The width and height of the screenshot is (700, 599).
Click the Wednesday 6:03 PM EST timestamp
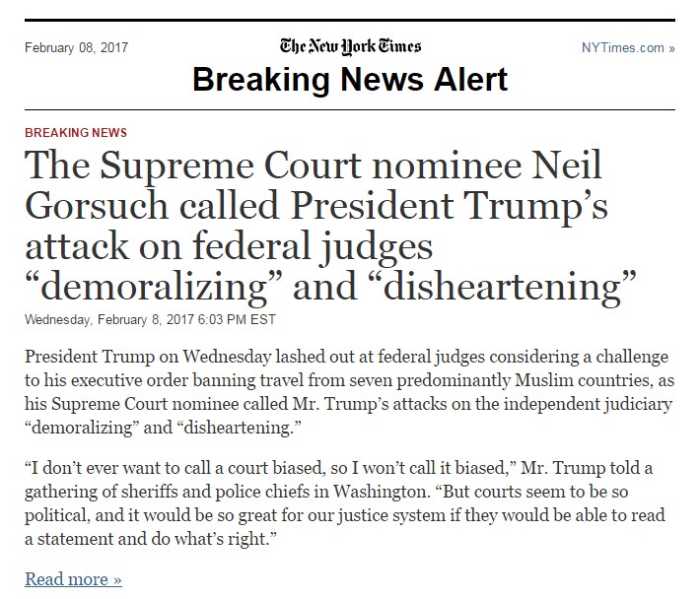tap(150, 319)
